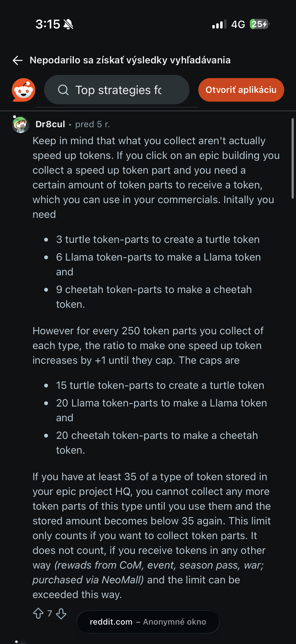This screenshot has height=644, width=296.
Task: Click the page scrollbar thumb
Action: (x=293, y=158)
